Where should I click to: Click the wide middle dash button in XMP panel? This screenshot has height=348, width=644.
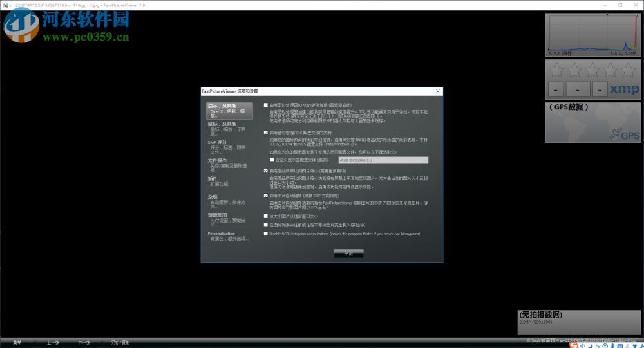(578, 89)
